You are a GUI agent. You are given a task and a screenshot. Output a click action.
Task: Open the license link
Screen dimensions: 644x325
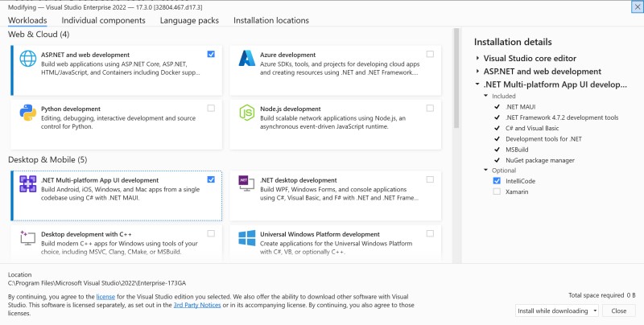105,297
